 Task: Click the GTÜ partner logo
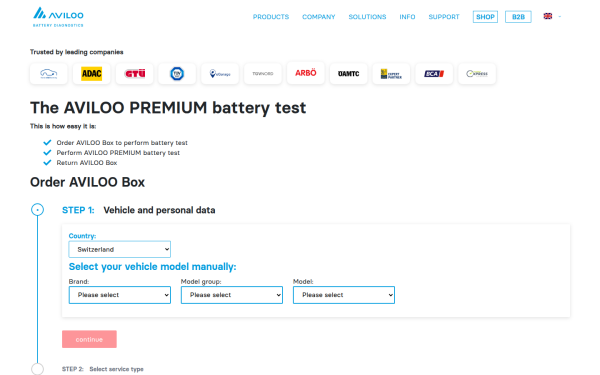(x=135, y=73)
